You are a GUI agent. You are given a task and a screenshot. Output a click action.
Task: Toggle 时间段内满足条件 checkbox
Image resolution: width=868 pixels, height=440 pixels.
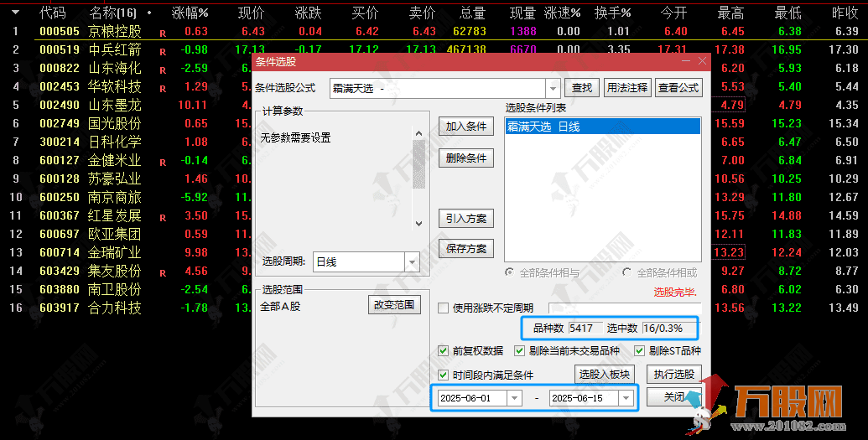[443, 375]
